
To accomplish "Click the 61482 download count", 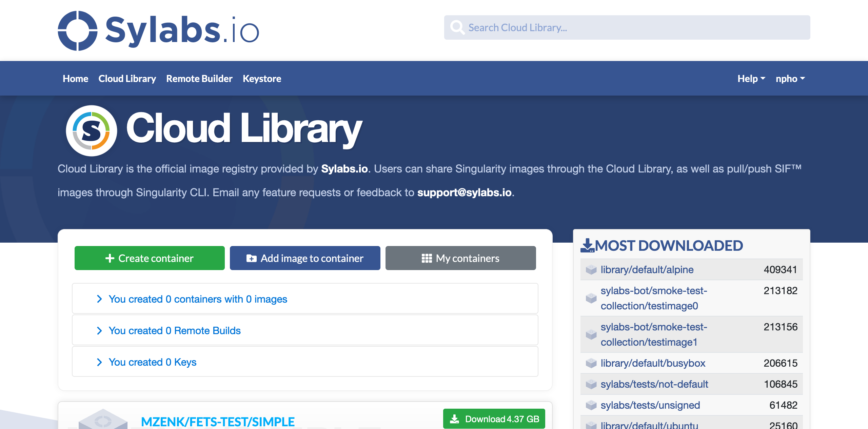I will [x=783, y=405].
